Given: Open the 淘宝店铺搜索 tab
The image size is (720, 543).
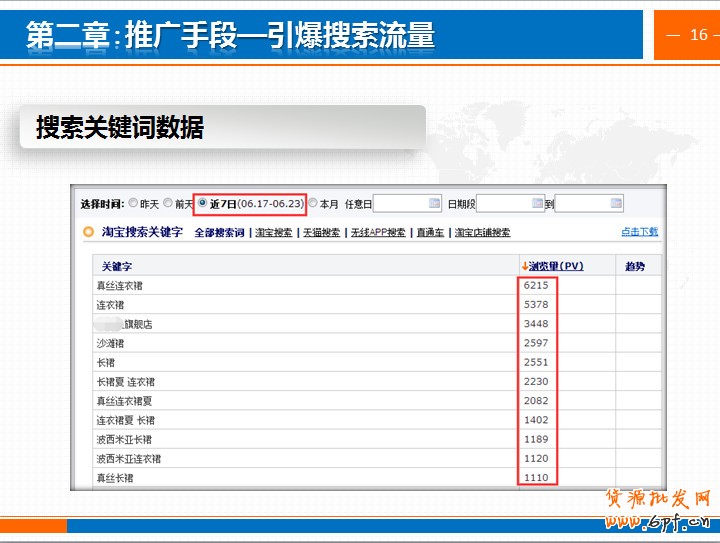Looking at the screenshot, I should pos(482,233).
